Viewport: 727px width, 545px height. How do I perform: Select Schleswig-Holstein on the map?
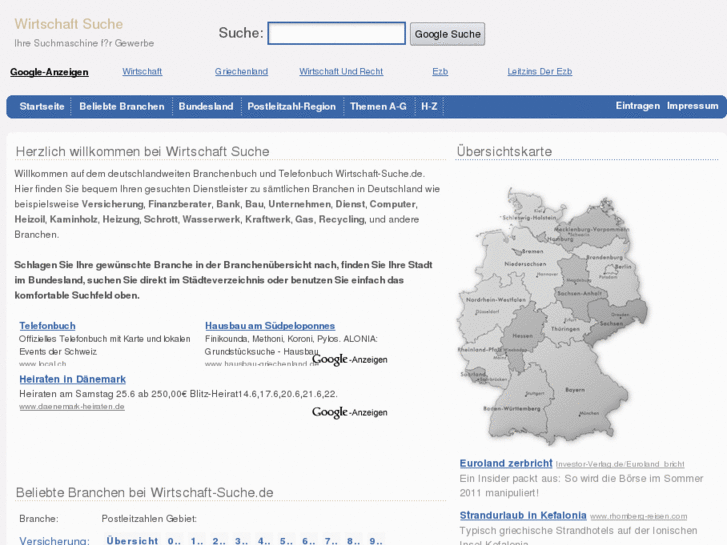[x=529, y=218]
